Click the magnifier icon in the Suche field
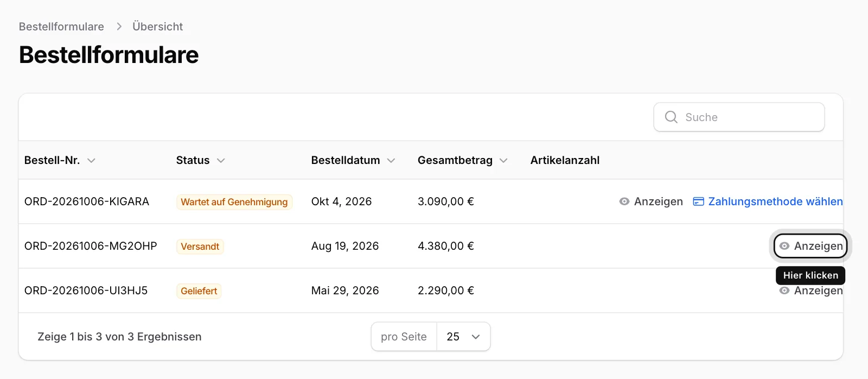This screenshot has width=868, height=379. point(671,117)
